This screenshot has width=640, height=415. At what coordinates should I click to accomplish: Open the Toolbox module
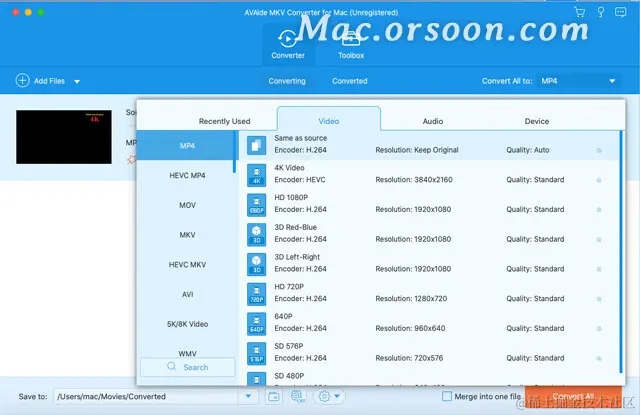click(351, 45)
